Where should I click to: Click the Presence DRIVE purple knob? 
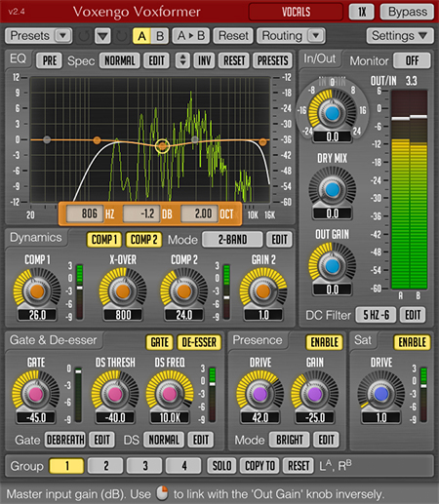click(259, 394)
